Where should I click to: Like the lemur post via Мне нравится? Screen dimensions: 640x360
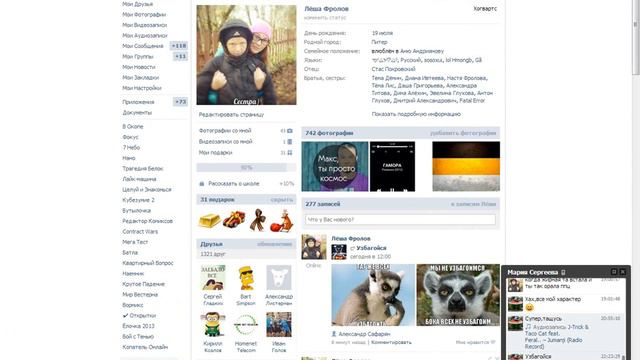tap(476, 342)
